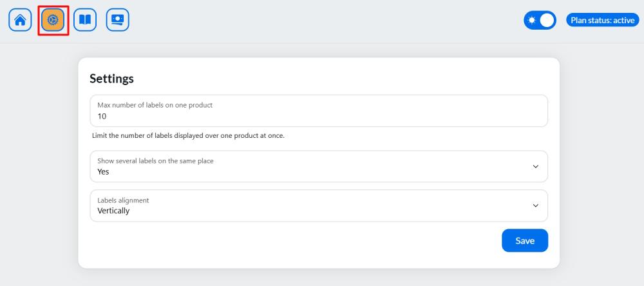
Task: Select the 'Vertically' value text
Action: coord(113,211)
